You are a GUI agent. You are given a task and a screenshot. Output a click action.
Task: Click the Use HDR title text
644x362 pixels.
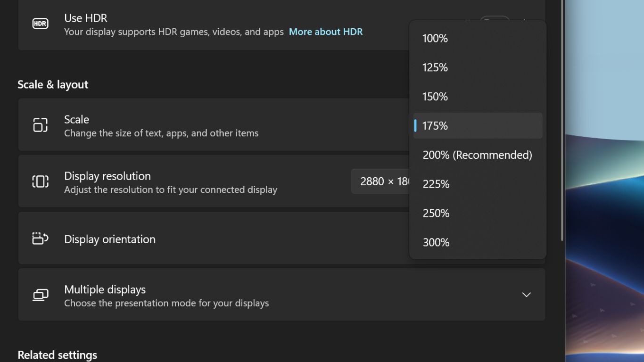(85, 18)
